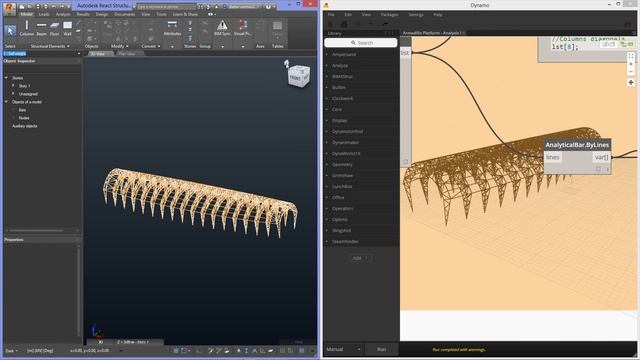The height and width of the screenshot is (360, 640).
Task: Open the Convert panel dropdown
Action: [150, 47]
